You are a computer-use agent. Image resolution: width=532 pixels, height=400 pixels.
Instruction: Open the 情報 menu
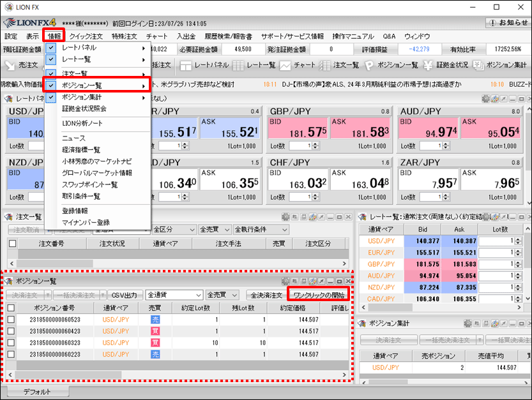(54, 36)
